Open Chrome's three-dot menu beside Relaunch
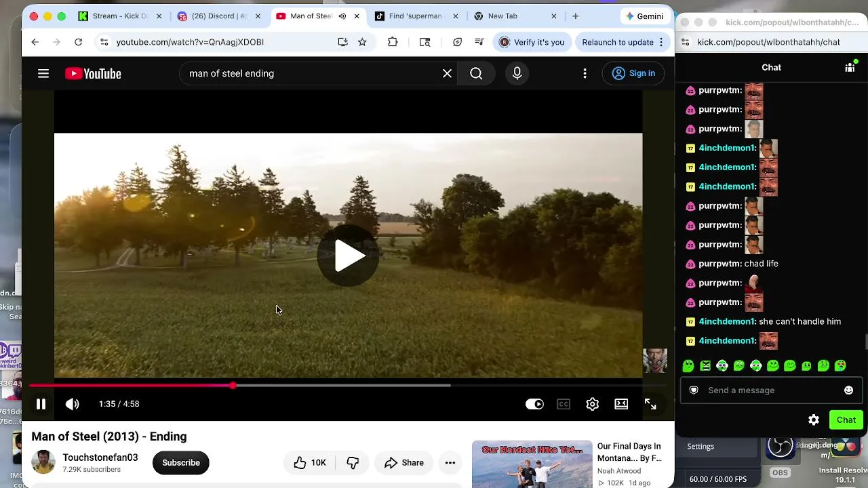 pyautogui.click(x=660, y=42)
